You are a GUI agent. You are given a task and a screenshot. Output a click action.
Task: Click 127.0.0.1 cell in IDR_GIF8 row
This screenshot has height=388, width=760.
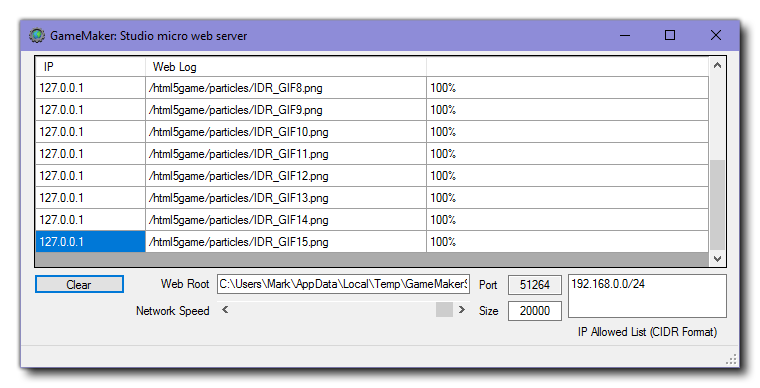[x=91, y=88]
